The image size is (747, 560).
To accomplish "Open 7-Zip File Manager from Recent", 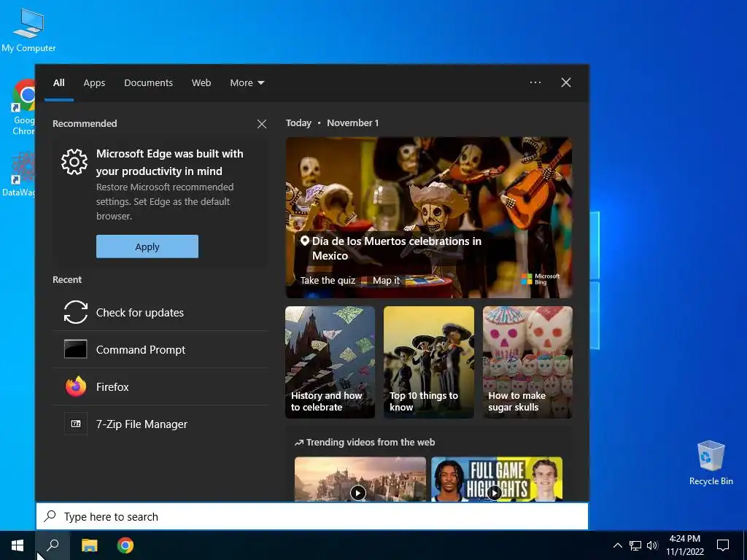I will coord(160,424).
